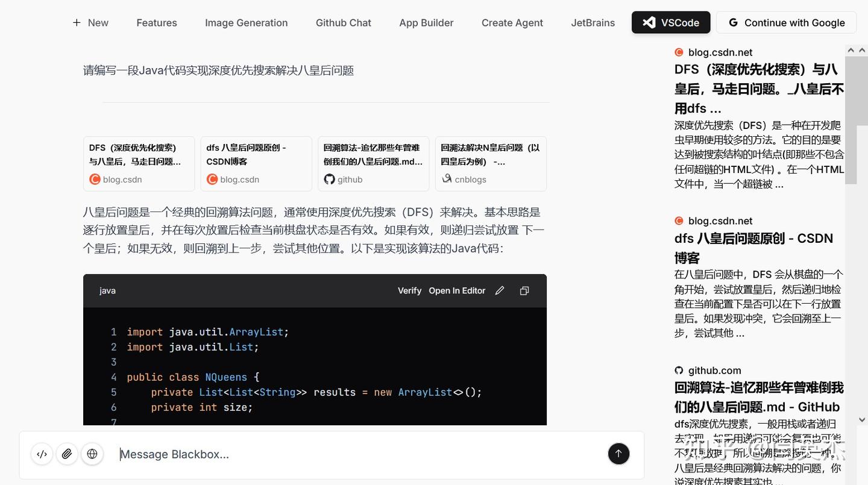Click the sidebar scrollbar up arrow
The width and height of the screenshot is (868, 485).
851,51
